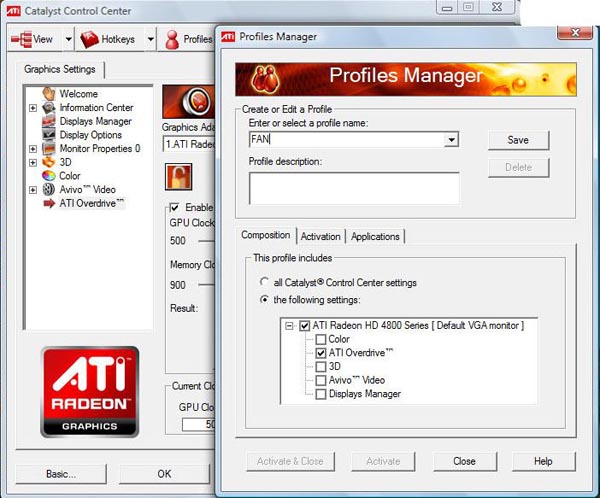
Task: Click the View toolbar icon
Action: (21, 39)
